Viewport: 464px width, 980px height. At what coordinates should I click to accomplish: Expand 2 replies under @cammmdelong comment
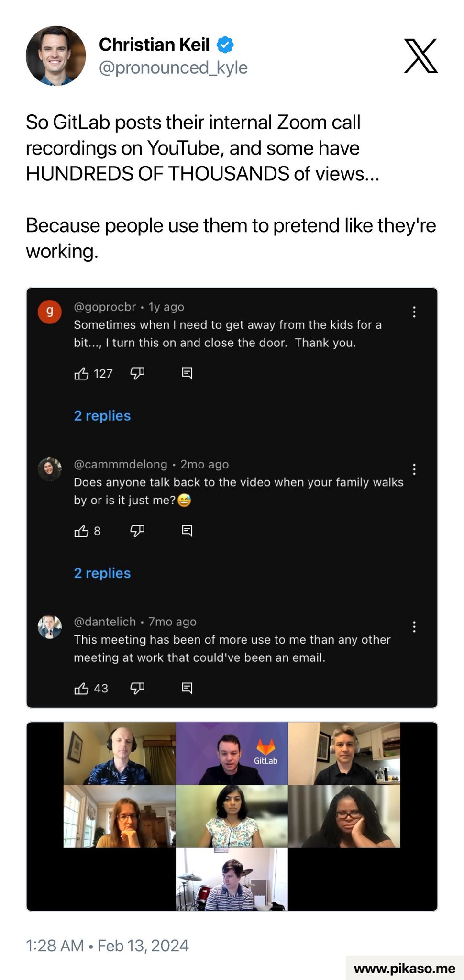pos(102,573)
